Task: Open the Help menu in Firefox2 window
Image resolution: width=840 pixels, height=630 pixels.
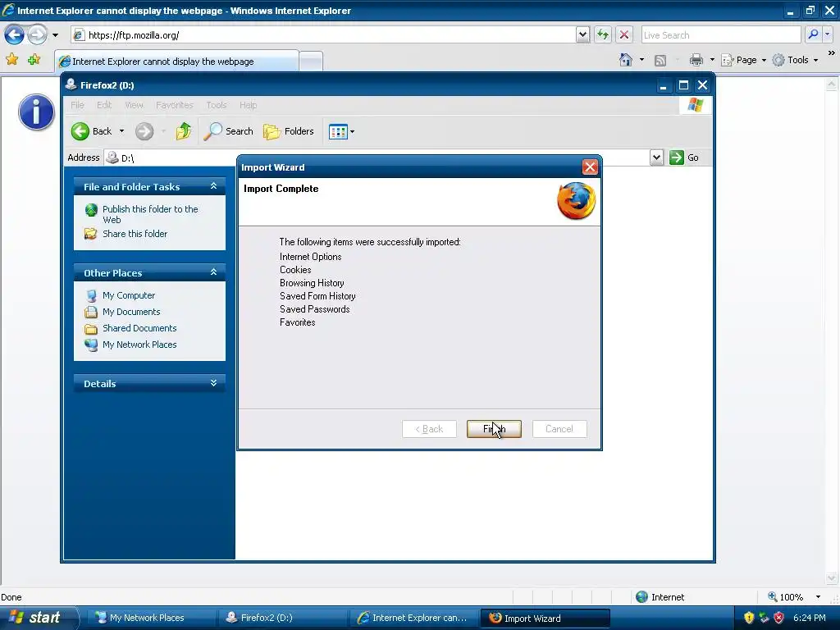Action: tap(248, 105)
